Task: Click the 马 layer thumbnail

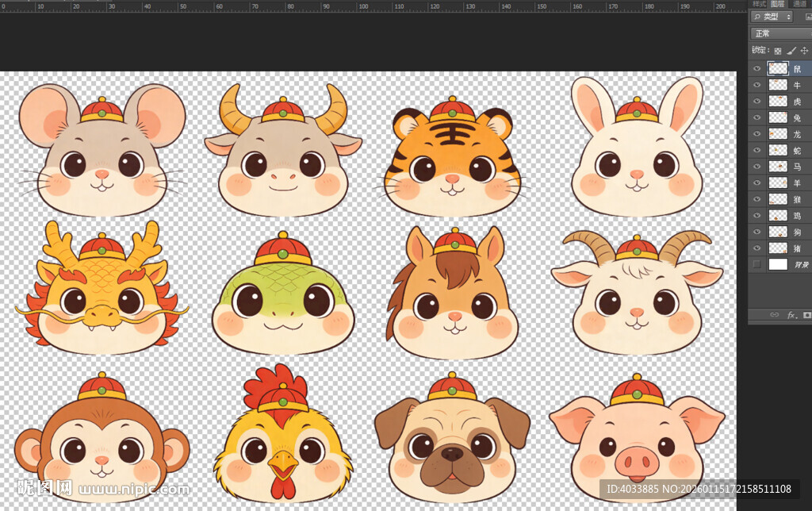Action: click(778, 167)
